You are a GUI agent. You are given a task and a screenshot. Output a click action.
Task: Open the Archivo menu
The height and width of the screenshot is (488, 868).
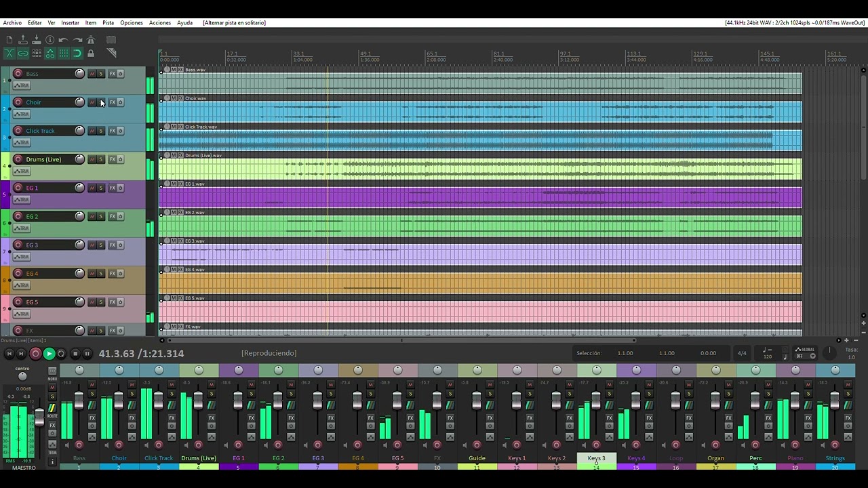pyautogui.click(x=12, y=23)
